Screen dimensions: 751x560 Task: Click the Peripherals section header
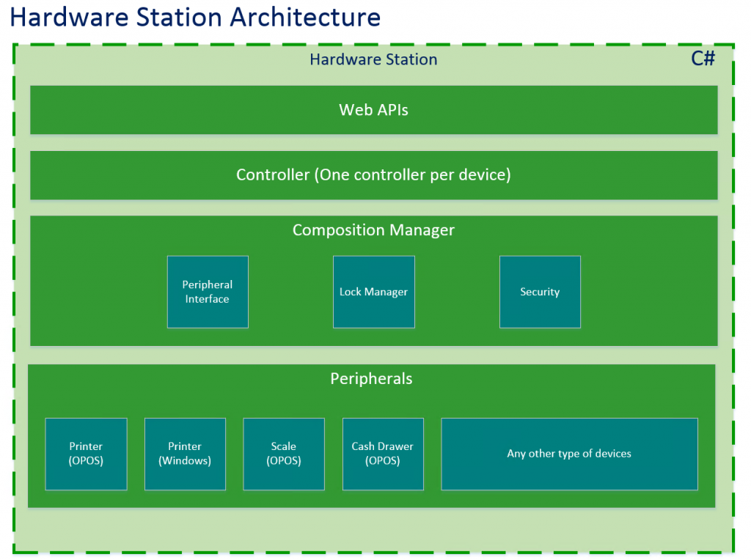(x=371, y=379)
